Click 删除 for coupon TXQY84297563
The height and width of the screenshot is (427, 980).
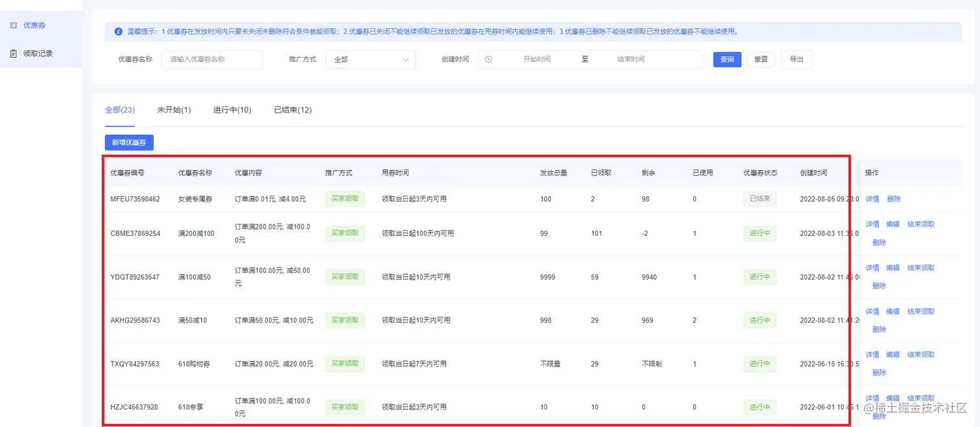(x=879, y=373)
